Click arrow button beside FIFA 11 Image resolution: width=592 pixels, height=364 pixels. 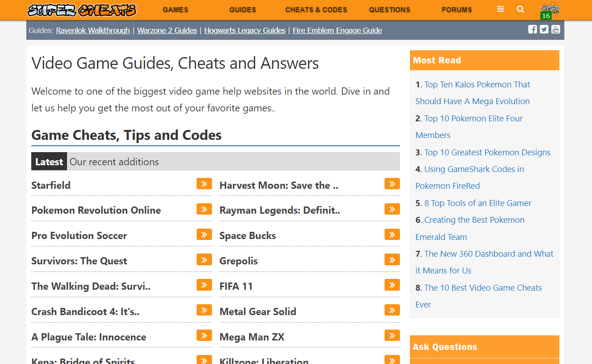click(392, 285)
